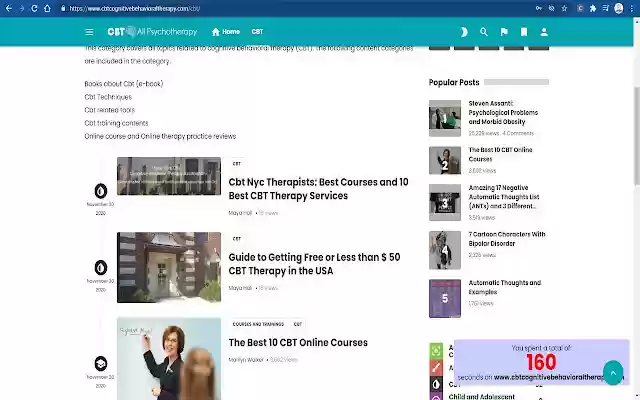The height and width of the screenshot is (400, 640).
Task: Open author Marilyn Walker link
Action: click(x=246, y=360)
